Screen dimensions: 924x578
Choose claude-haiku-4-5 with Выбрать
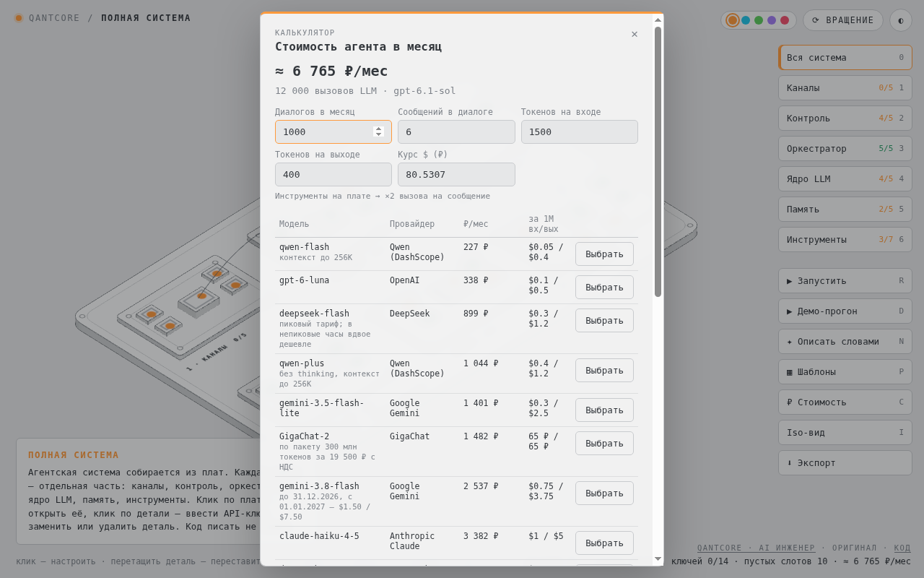[x=604, y=543]
